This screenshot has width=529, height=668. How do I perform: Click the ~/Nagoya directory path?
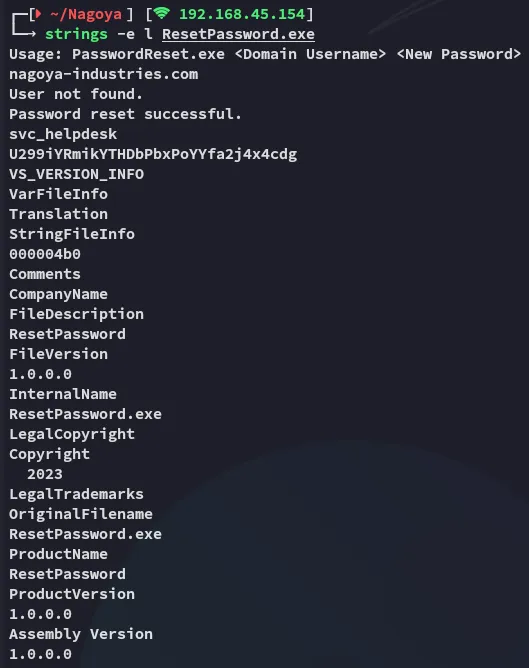pyautogui.click(x=86, y=14)
